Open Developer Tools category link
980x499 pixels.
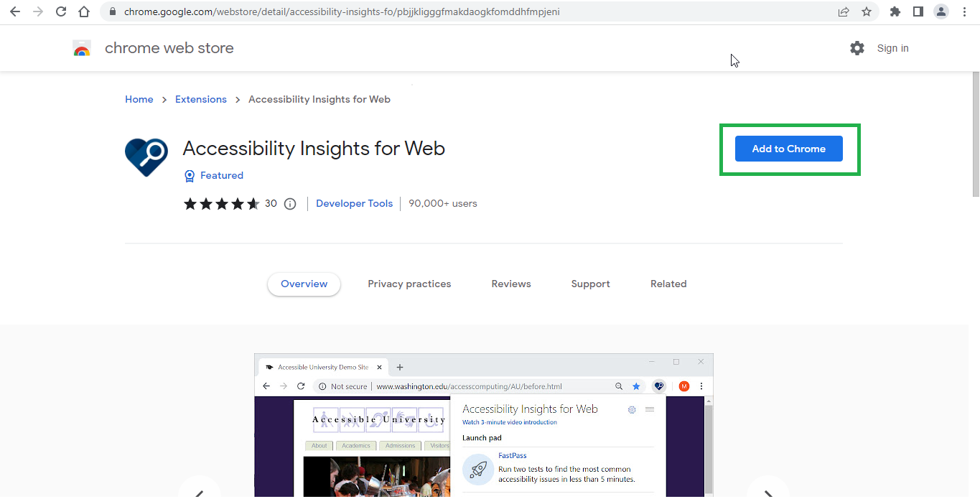(x=354, y=203)
